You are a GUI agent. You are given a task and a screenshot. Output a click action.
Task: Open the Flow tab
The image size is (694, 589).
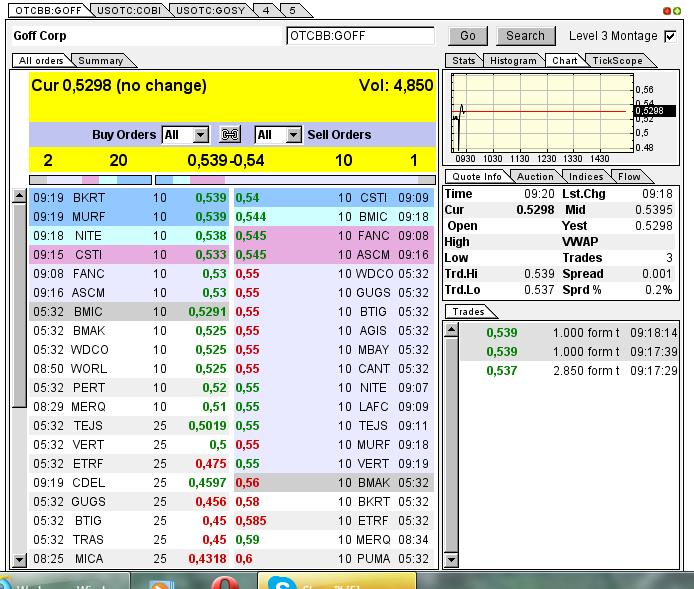pos(629,177)
